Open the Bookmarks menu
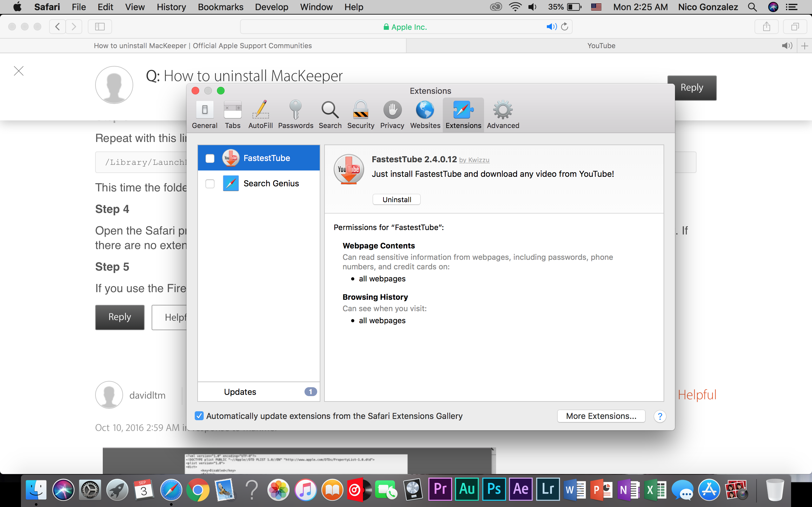 coord(220,7)
